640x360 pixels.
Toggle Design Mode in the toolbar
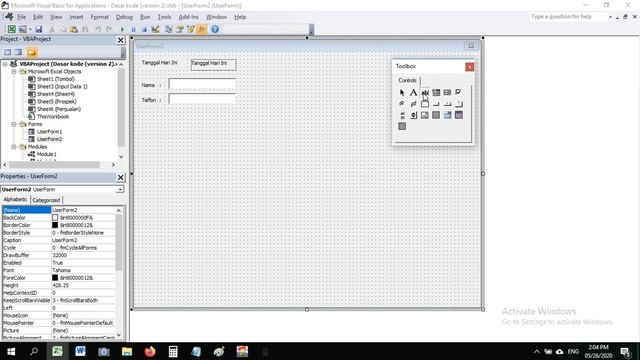pyautogui.click(x=156, y=29)
